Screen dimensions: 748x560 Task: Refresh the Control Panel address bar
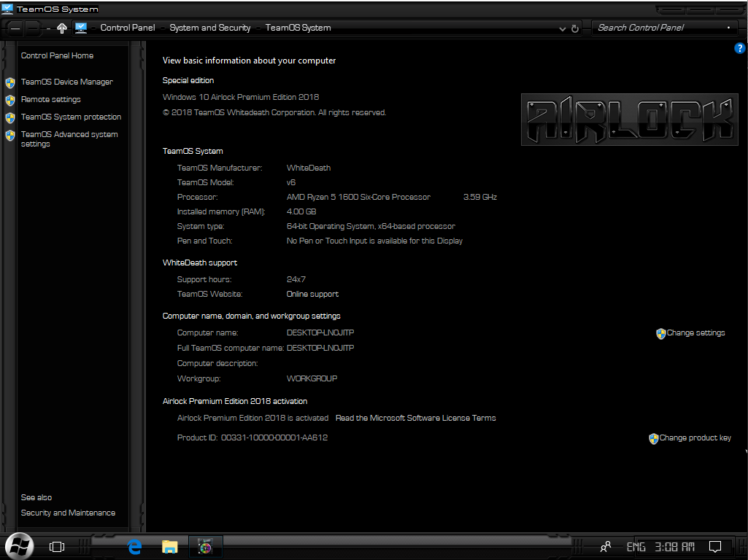(x=575, y=28)
